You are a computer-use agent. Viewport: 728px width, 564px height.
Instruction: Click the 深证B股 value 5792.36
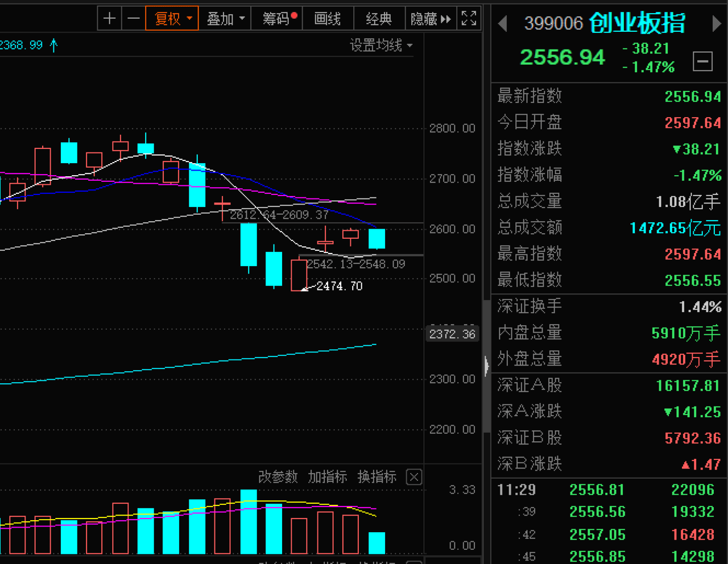click(693, 438)
